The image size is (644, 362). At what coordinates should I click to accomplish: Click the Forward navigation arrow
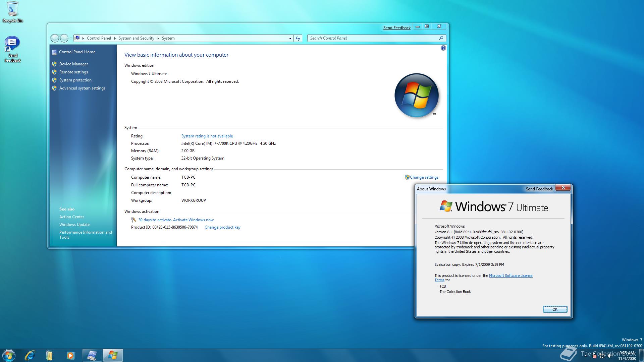click(x=64, y=38)
